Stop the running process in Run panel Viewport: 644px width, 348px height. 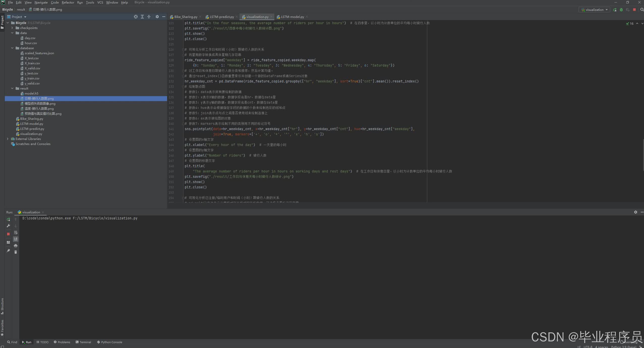8,234
